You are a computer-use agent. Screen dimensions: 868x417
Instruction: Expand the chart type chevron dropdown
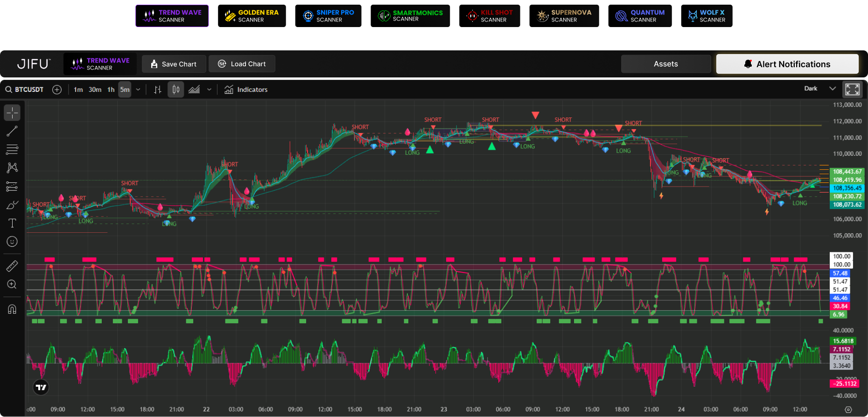[209, 90]
